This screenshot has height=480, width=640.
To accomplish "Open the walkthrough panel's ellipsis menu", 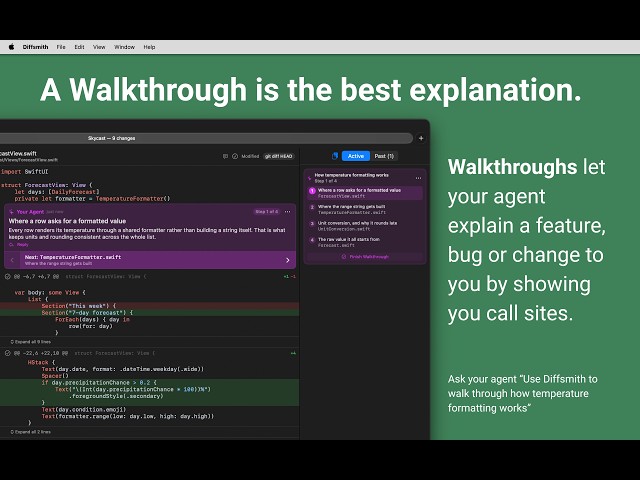I will click(418, 178).
